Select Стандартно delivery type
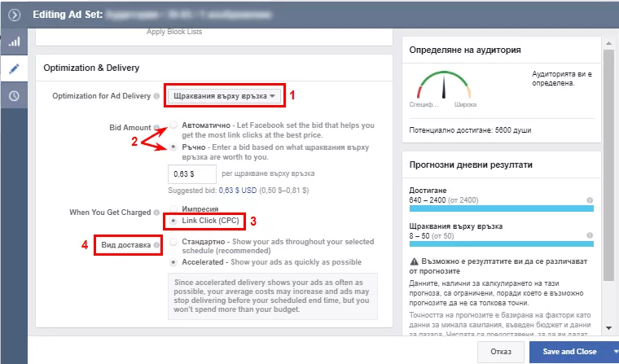This screenshot has width=619, height=364. click(x=173, y=242)
